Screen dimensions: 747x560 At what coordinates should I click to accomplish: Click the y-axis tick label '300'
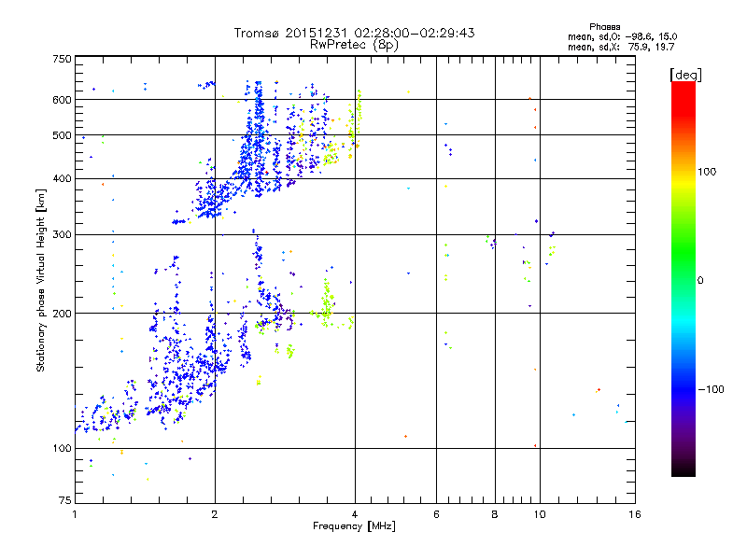tap(62, 235)
